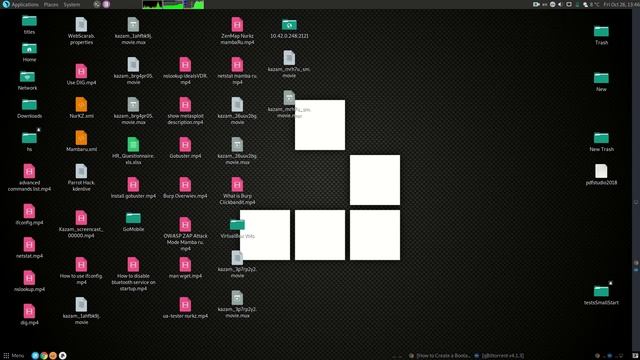Click the clock showing Fri Oct 26

click(621, 4)
